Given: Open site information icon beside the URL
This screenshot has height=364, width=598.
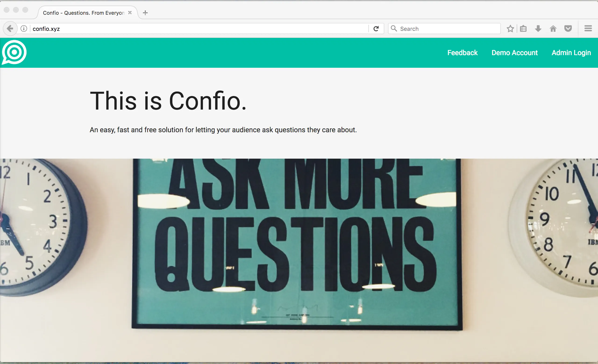Looking at the screenshot, I should 24,29.
